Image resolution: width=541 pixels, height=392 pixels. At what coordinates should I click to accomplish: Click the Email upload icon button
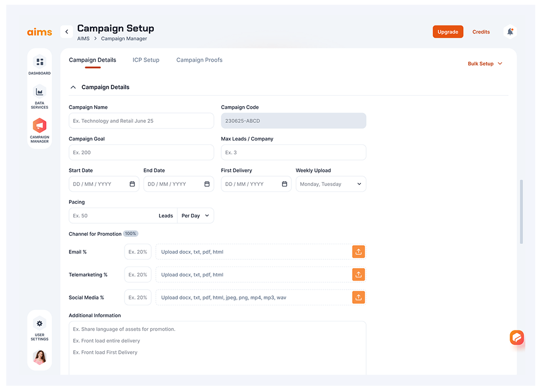[358, 252]
